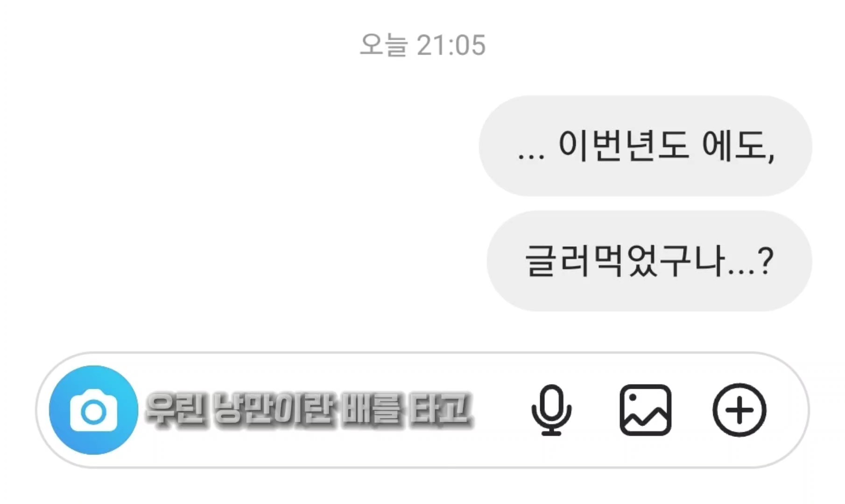This screenshot has height=504, width=845.
Task: Tap the last sent chat bubble
Action: [649, 261]
